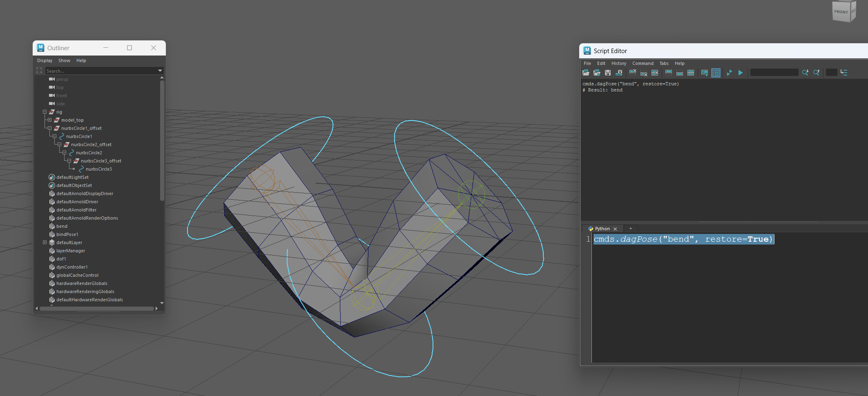Click the Source Script icon
Image resolution: width=868 pixels, height=396 pixels.
click(x=597, y=73)
